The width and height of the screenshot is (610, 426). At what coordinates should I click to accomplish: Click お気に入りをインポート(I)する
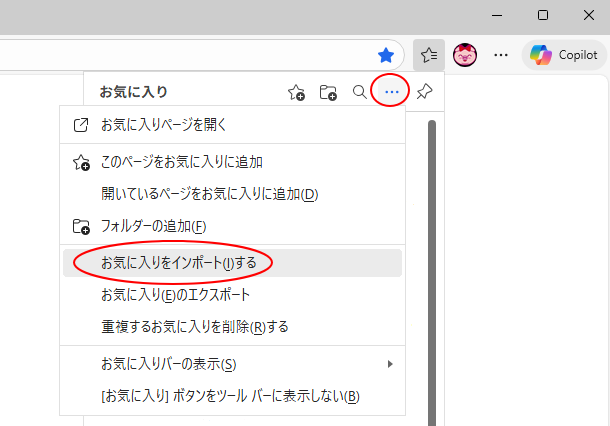point(232,263)
